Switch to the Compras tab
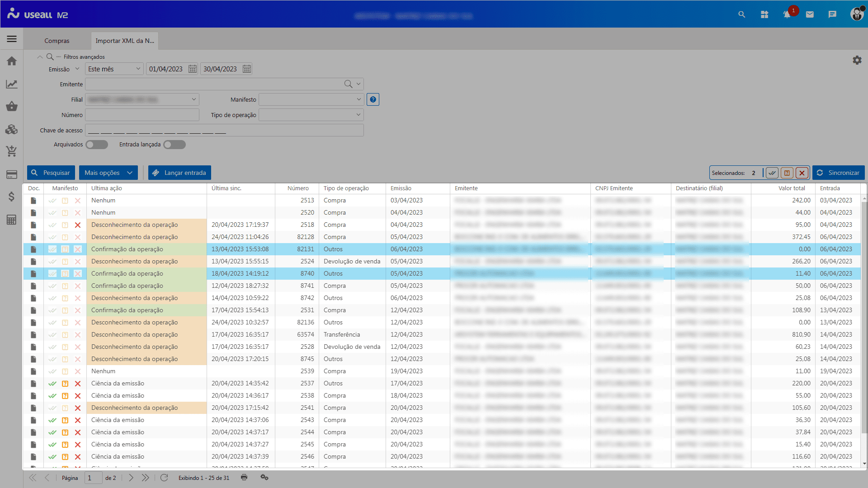This screenshot has height=488, width=868. click(x=57, y=41)
